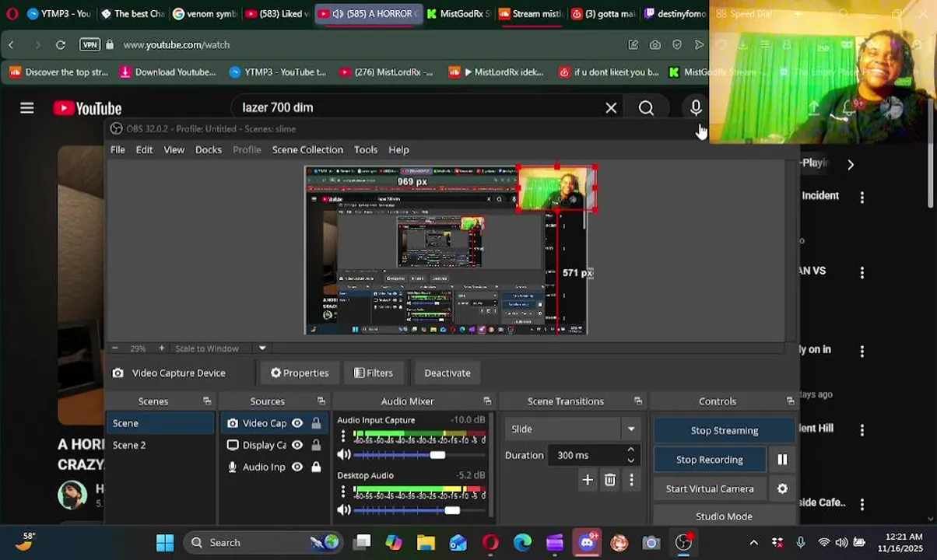This screenshot has width=937, height=560.
Task: Open the preview scaling dropdown arrow
Action: click(262, 348)
